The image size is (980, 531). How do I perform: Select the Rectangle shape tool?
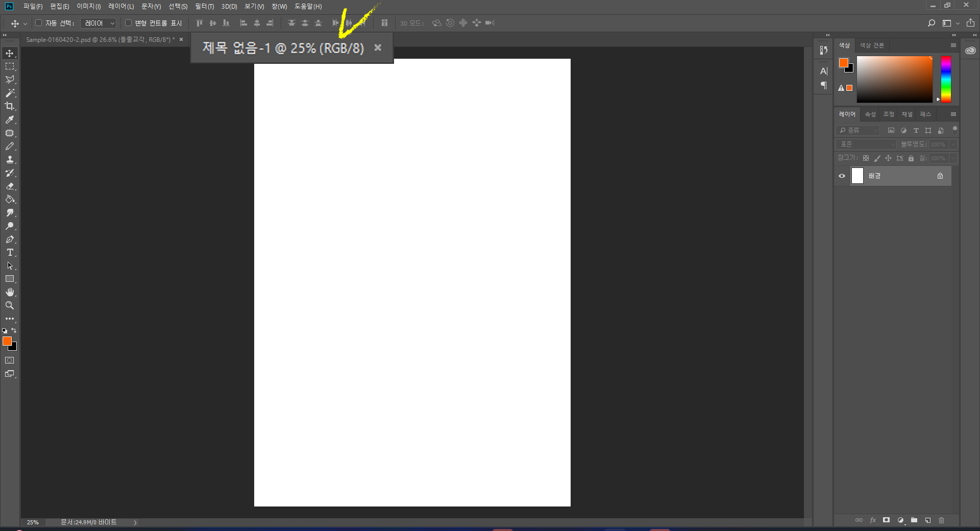click(x=10, y=279)
